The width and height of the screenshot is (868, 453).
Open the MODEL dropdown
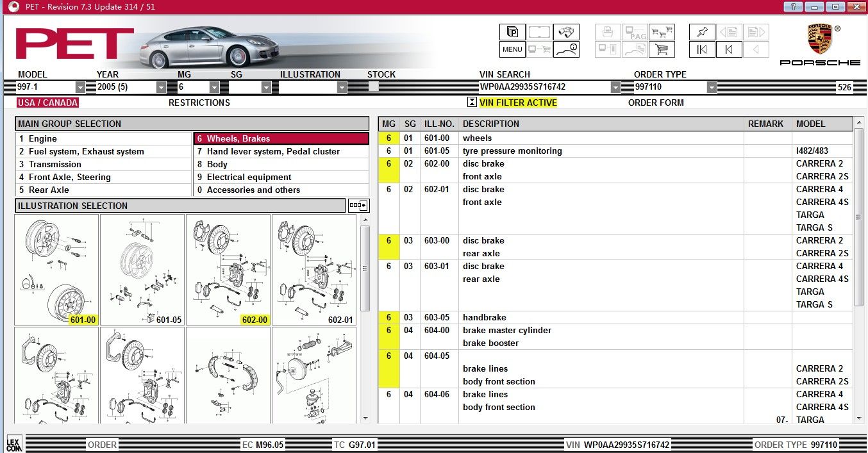point(80,87)
